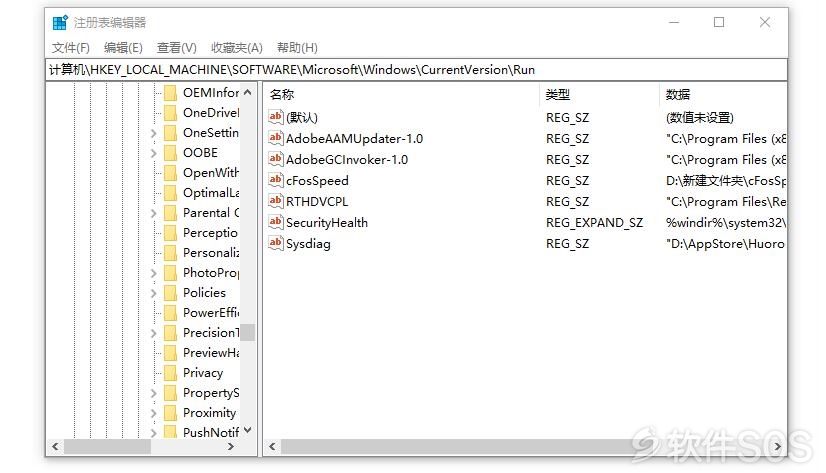The width and height of the screenshot is (826, 473).
Task: Open the 文件(F) menu
Action: pos(71,48)
